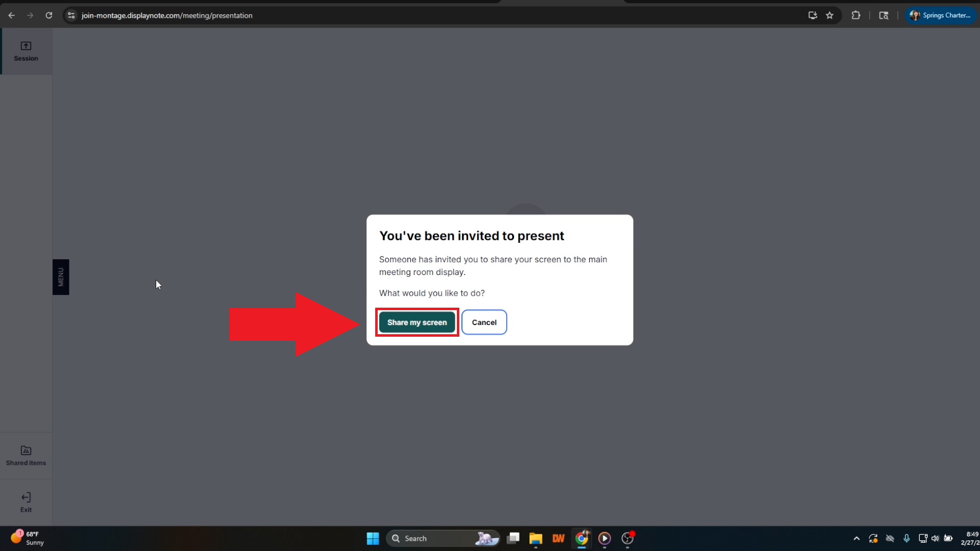This screenshot has height=551, width=980.
Task: Open Windows Start menu
Action: (373, 538)
